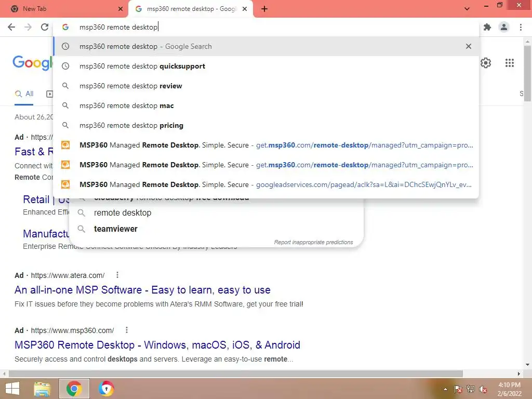Open 'MSP360 Remote Desktop - Windows, macOS' link
This screenshot has height=399, width=532.
(157, 345)
